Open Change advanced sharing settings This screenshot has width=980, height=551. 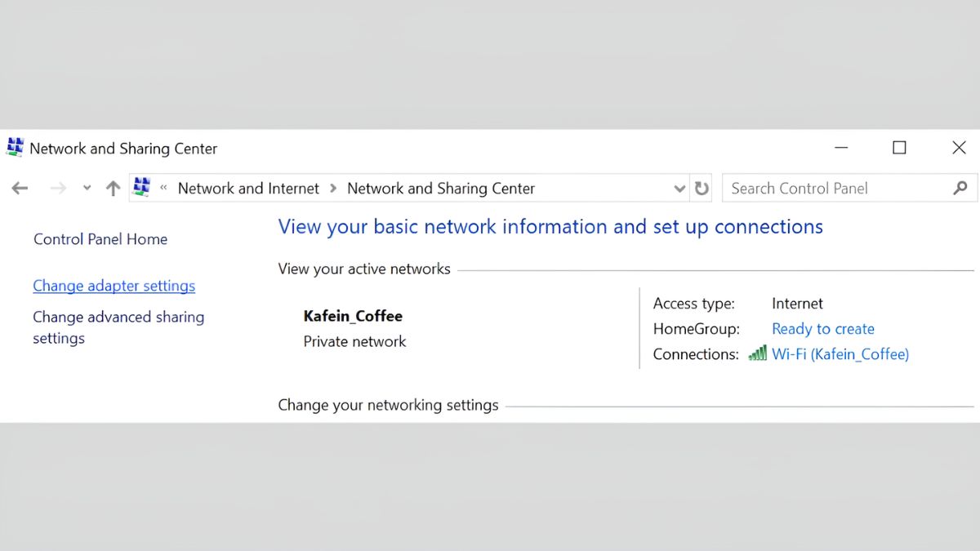coord(118,327)
